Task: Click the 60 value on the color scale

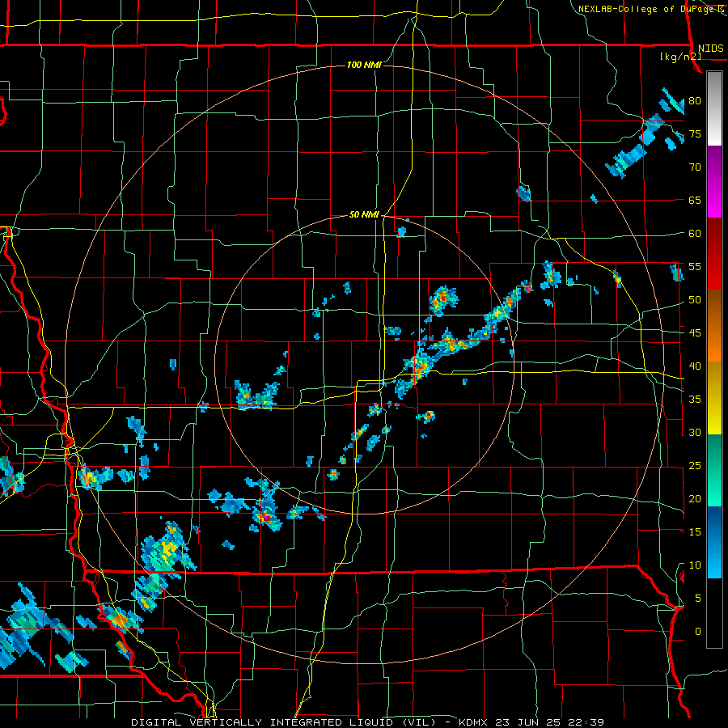Action: 695,233
